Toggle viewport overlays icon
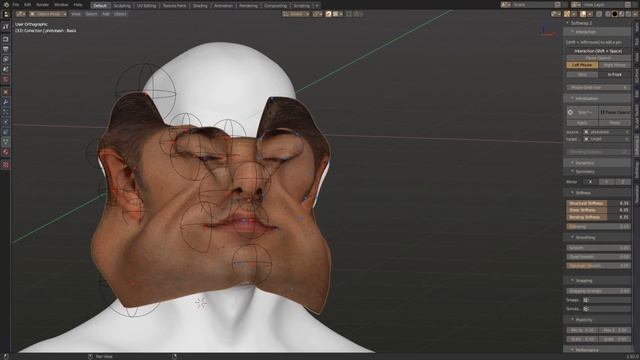640x360 pixels. tap(583, 14)
